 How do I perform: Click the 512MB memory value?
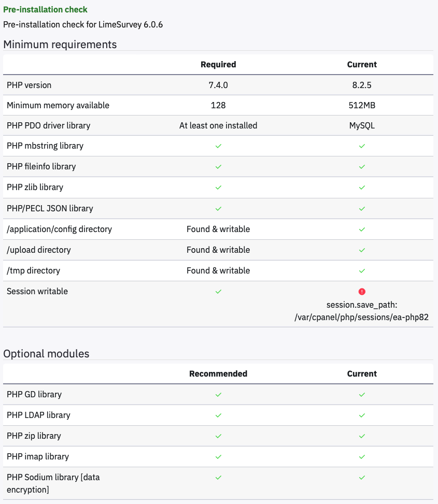[x=362, y=105]
